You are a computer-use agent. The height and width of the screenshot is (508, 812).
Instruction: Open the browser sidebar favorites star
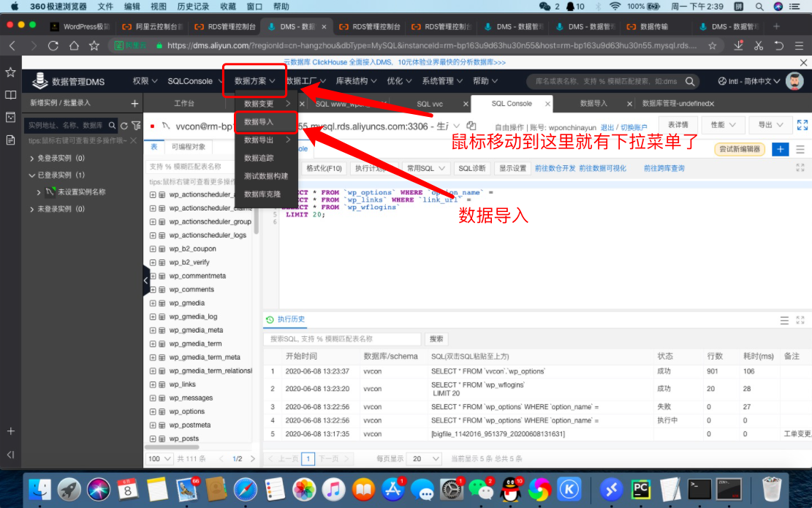tap(10, 72)
